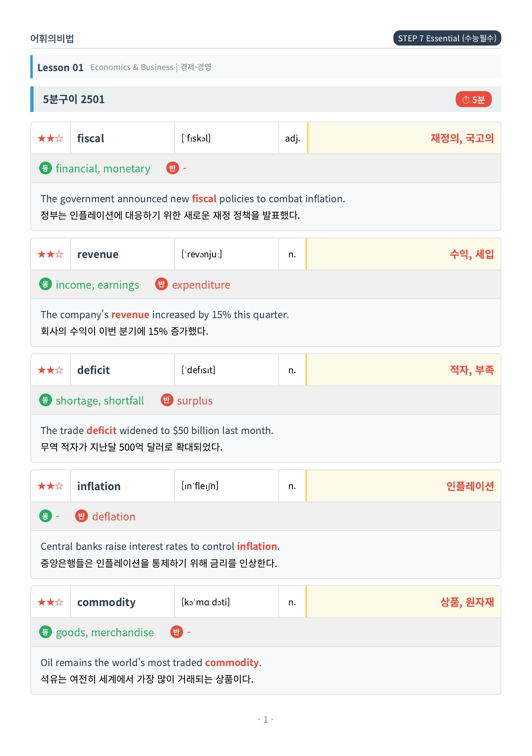Click the STEP 7 Essential badge
This screenshot has width=532, height=756.
(447, 38)
